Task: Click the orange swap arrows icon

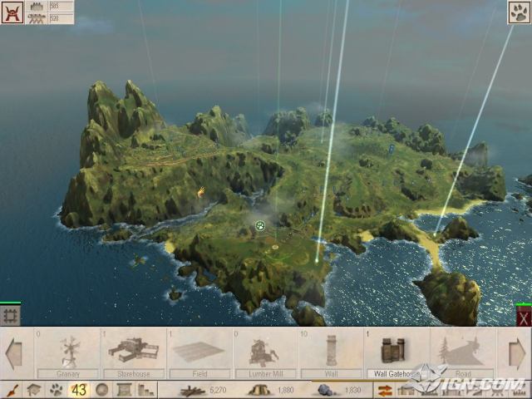Action: [x=385, y=391]
